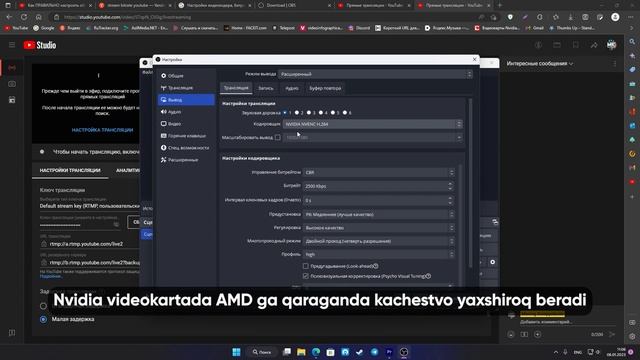Click browser back arrow
This screenshot has width=640, height=360.
(x=9, y=17)
